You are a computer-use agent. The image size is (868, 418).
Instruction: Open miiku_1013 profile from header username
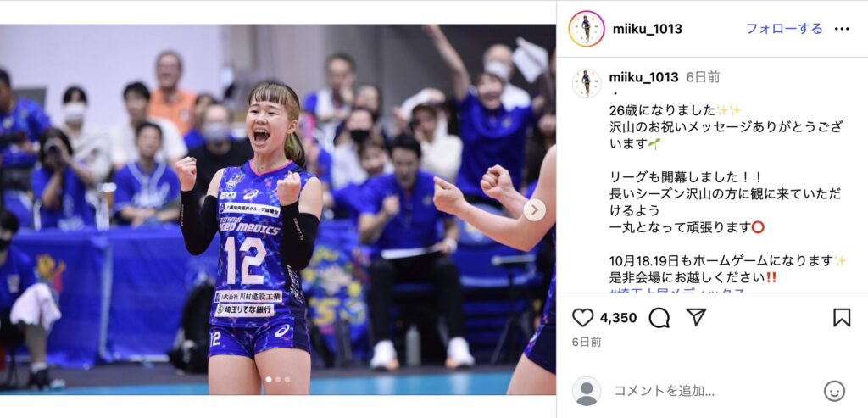[647, 29]
